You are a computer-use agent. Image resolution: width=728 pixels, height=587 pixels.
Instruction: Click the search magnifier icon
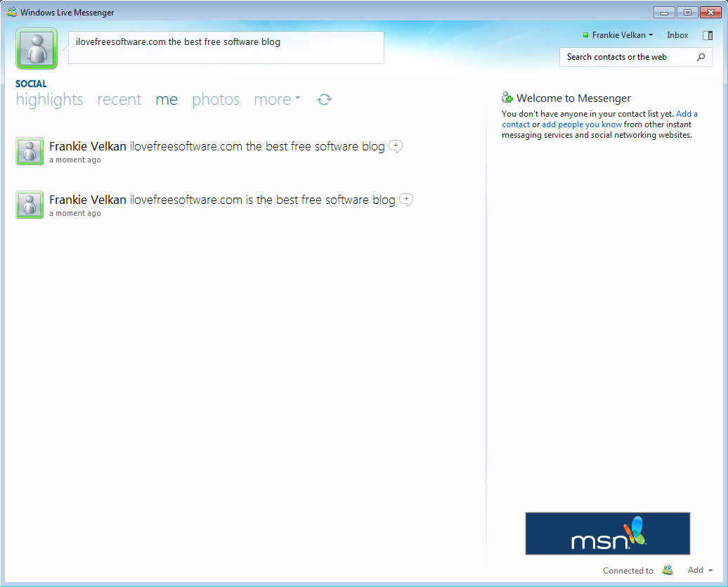[701, 57]
